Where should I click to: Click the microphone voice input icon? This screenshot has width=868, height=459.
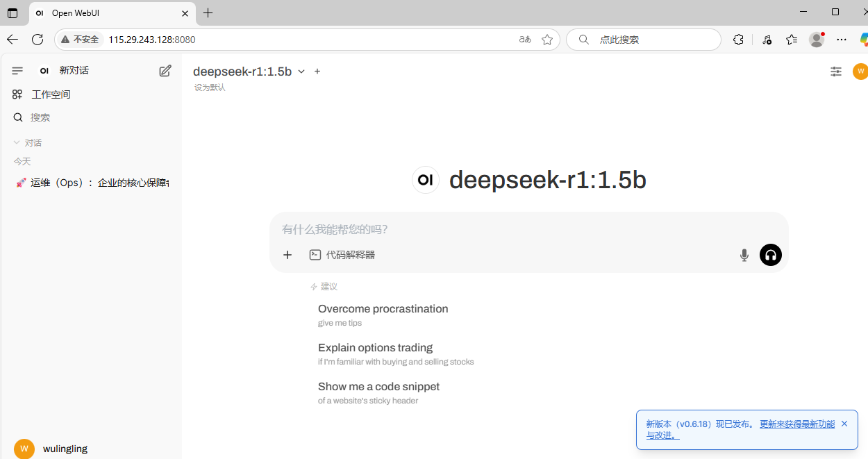744,255
